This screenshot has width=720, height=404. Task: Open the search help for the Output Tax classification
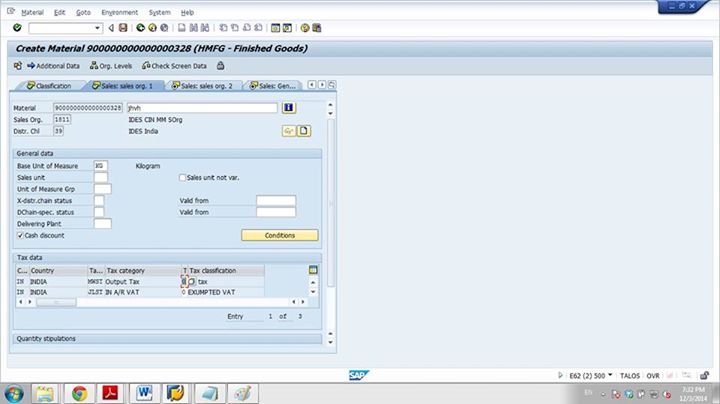click(x=191, y=281)
